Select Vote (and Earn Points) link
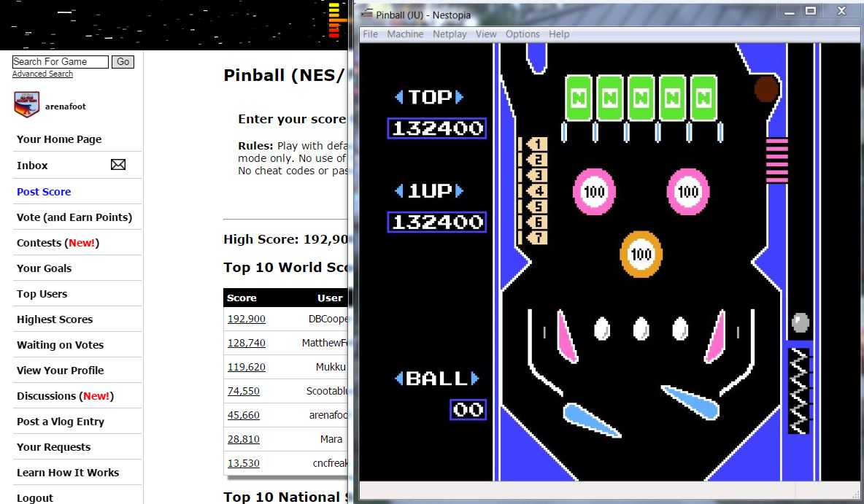This screenshot has height=504, width=864. (74, 217)
